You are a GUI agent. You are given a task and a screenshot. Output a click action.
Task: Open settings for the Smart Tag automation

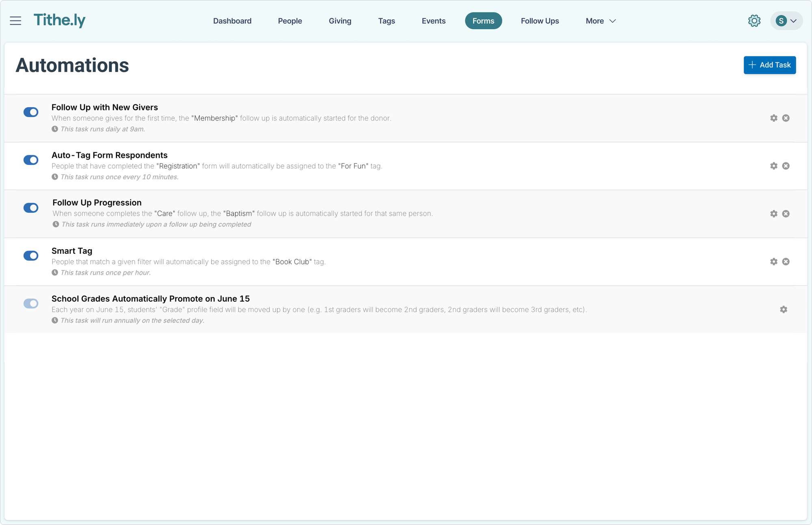coord(773,261)
